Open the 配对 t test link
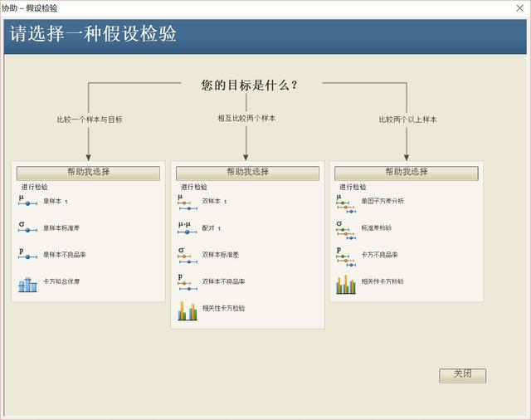The width and height of the screenshot is (531, 420). pyautogui.click(x=212, y=228)
